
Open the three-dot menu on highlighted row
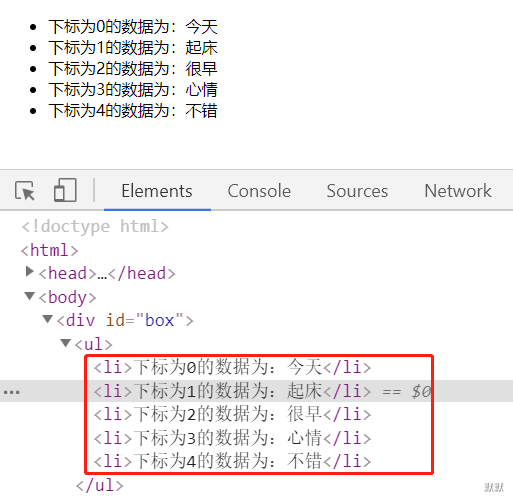click(12, 392)
